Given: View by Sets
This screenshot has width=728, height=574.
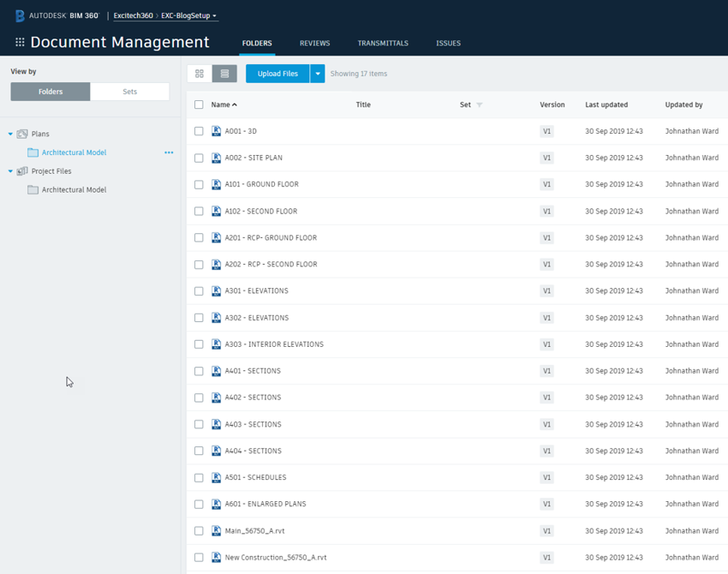Looking at the screenshot, I should pyautogui.click(x=130, y=92).
